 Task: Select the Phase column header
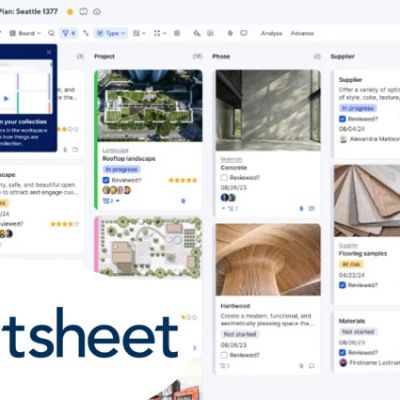point(221,56)
